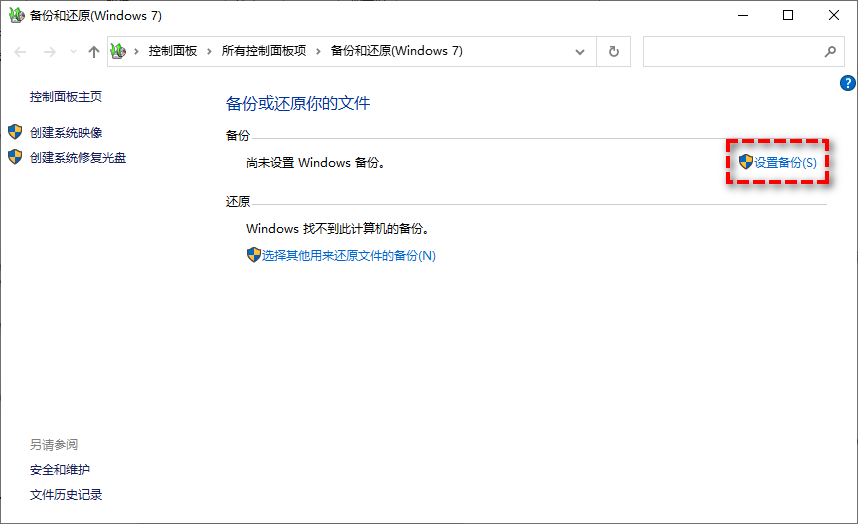Click shield icon beside 选择其他用来还原文件的备份

(x=253, y=254)
